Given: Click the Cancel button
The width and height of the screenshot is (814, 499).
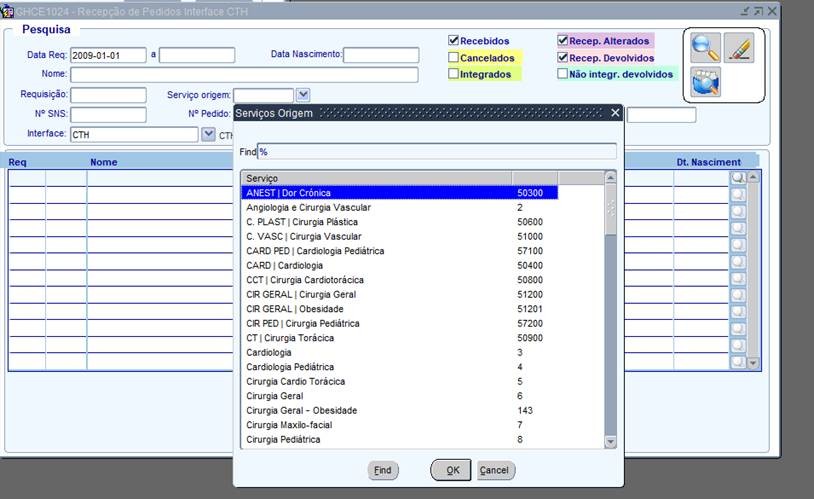Looking at the screenshot, I should click(494, 470).
